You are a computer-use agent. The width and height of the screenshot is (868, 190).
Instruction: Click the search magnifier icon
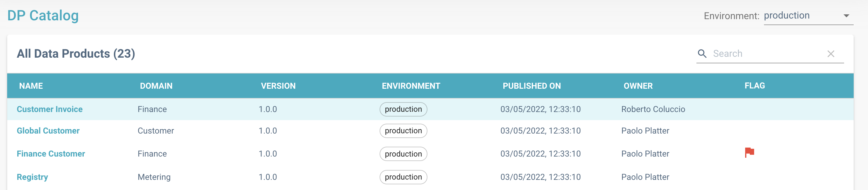(702, 53)
